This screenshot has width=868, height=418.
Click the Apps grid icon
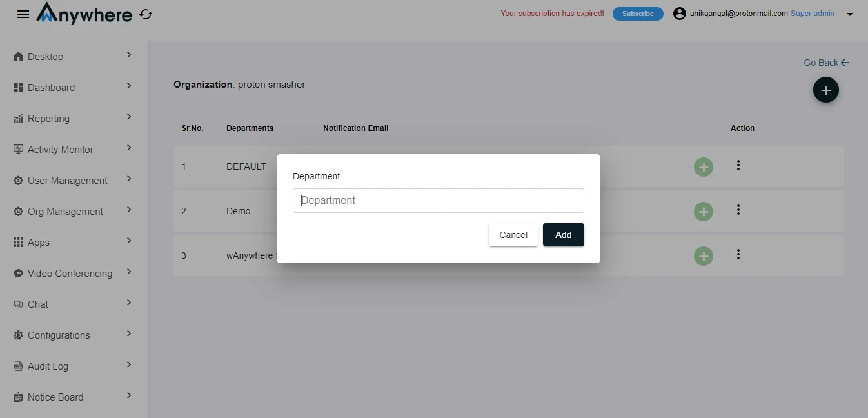point(18,243)
